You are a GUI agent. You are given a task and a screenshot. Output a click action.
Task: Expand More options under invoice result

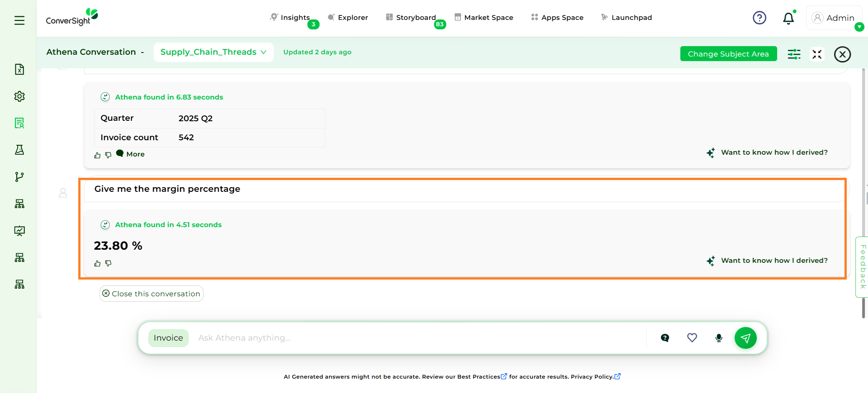(x=131, y=154)
